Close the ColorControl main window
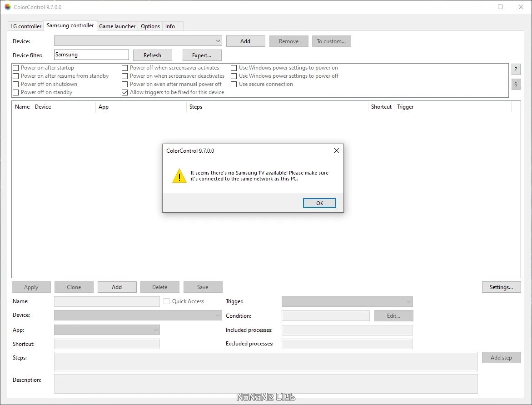Screen dimensions: 532x405 [521, 7]
